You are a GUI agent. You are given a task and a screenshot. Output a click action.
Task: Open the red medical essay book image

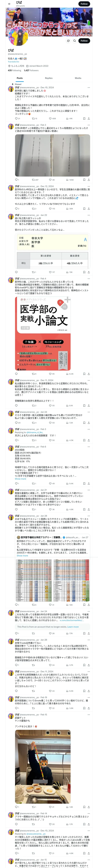point(43,333)
